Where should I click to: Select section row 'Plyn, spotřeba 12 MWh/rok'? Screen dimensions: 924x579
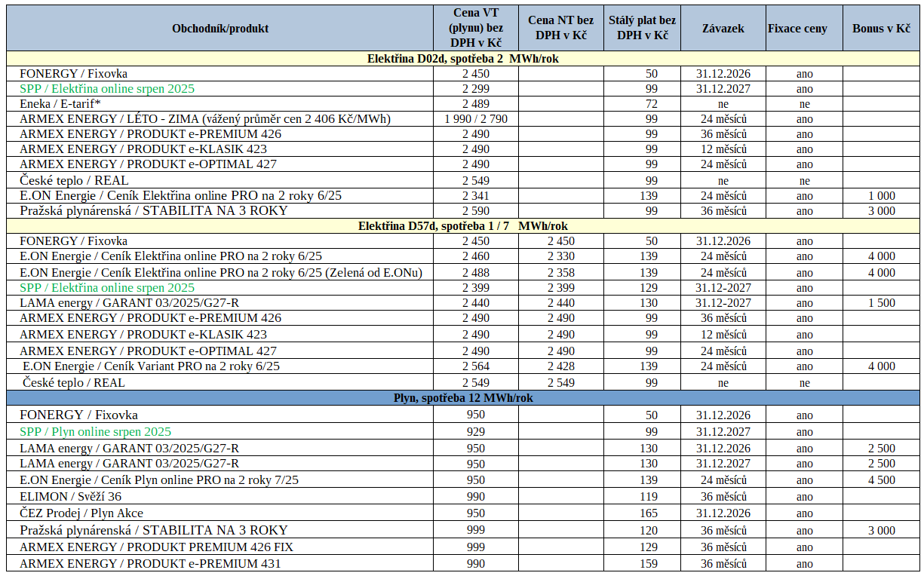pyautogui.click(x=463, y=398)
